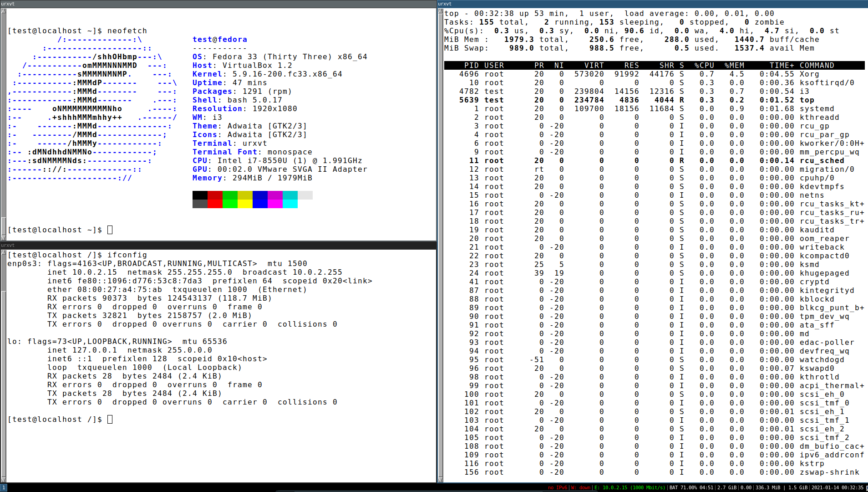The width and height of the screenshot is (868, 492).
Task: Click the 'W: down' wireless status entry
Action: pyautogui.click(x=581, y=487)
